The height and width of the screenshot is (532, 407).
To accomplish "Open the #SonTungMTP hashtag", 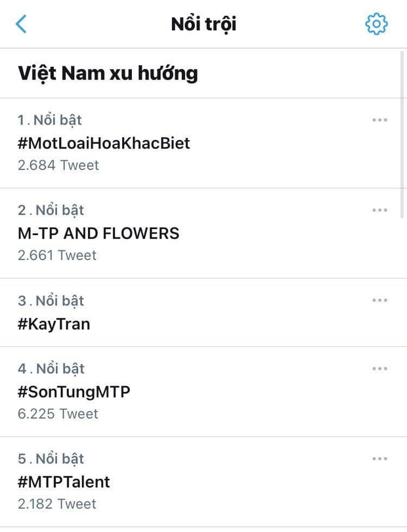I will (72, 391).
